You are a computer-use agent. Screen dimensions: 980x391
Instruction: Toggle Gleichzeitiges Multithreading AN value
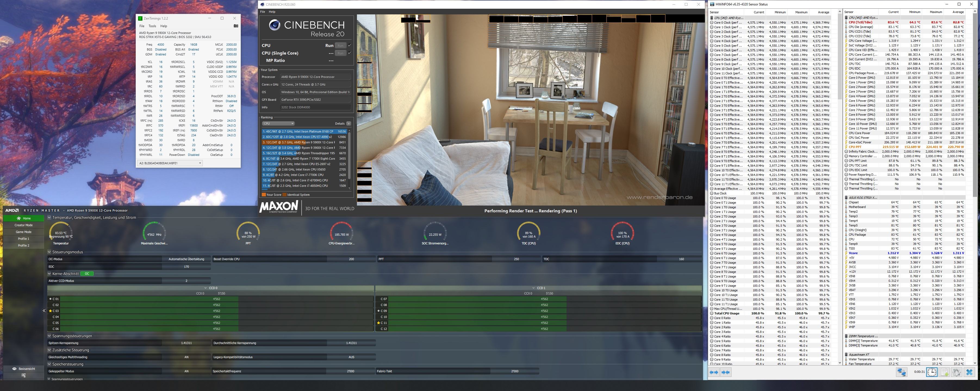pyautogui.click(x=186, y=357)
